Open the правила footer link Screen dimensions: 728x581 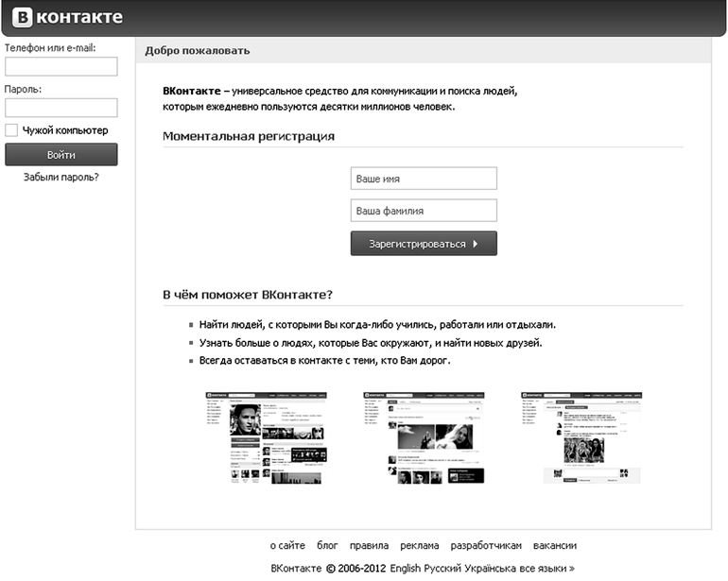369,546
